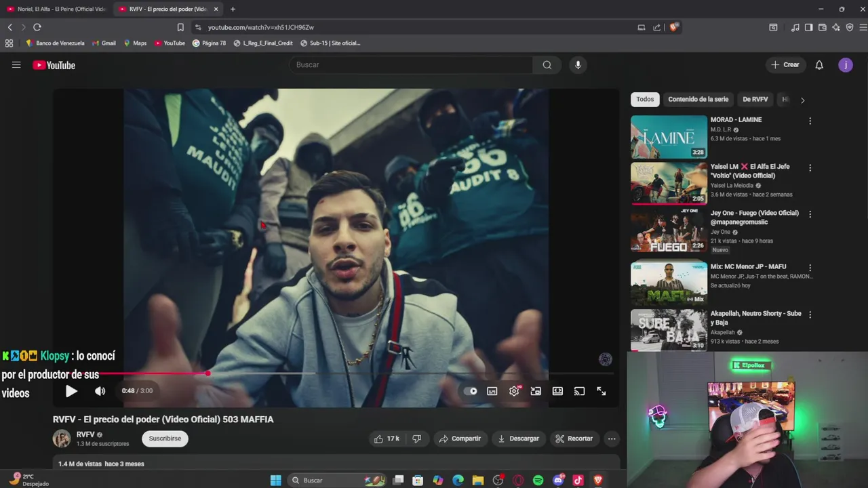Open options for Mix: MC Menor JP

point(810,268)
